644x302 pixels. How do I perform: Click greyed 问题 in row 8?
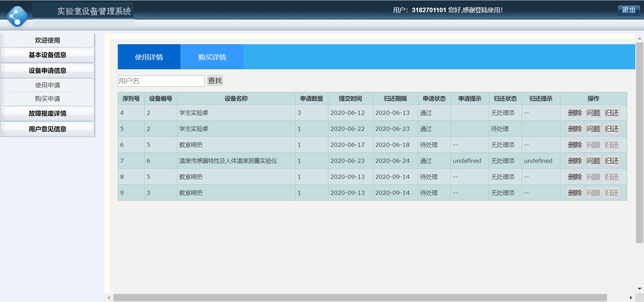593,177
